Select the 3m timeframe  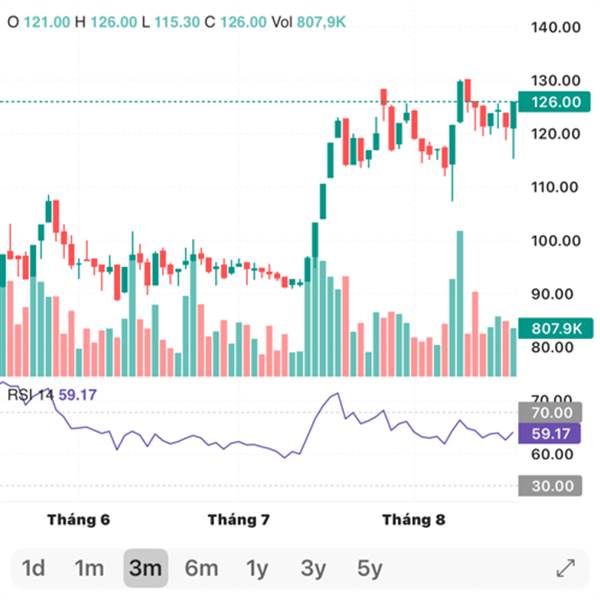click(145, 568)
